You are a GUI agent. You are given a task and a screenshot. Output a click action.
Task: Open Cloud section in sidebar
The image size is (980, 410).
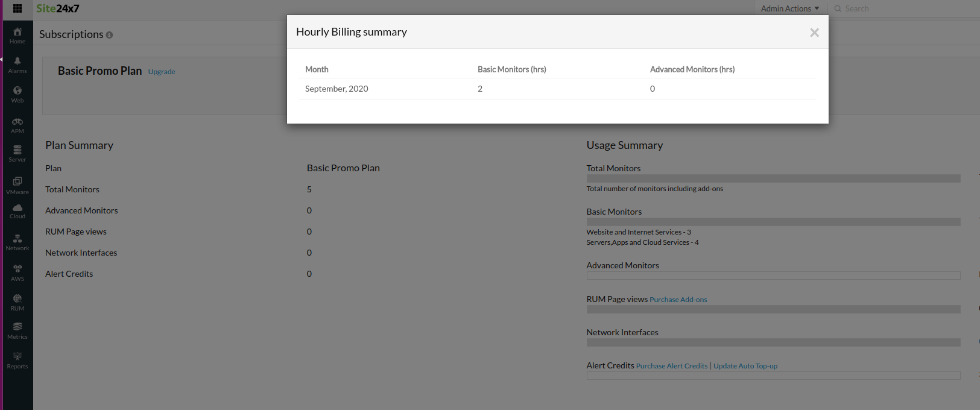(x=17, y=211)
